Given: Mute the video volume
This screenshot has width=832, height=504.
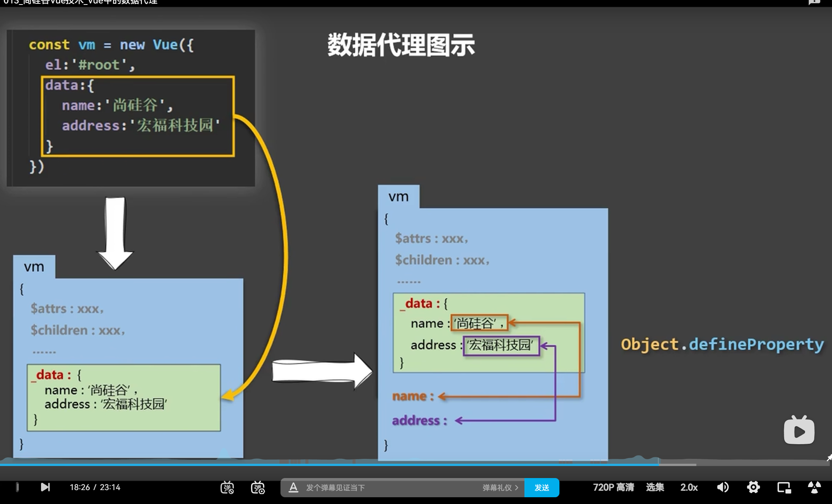Looking at the screenshot, I should click(x=722, y=487).
